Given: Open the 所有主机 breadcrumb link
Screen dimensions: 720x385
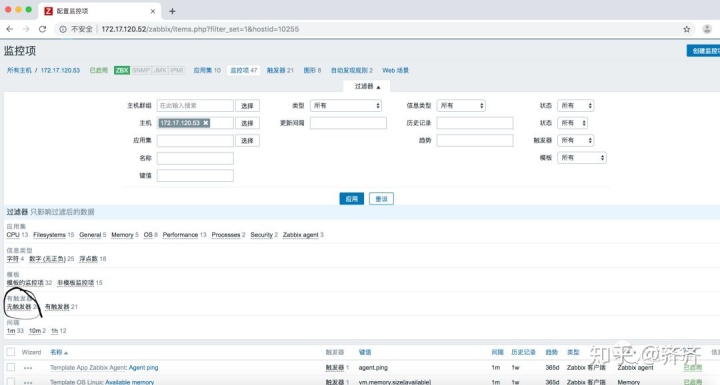Looking at the screenshot, I should (19, 70).
